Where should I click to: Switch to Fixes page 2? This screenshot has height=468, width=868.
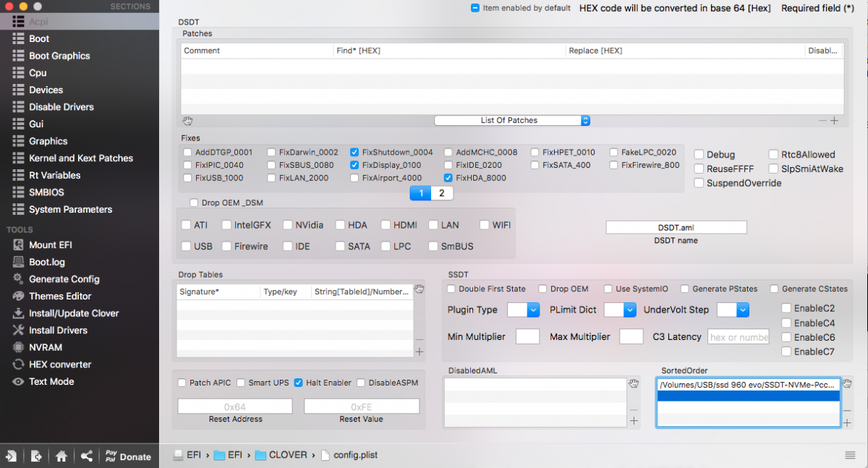[x=442, y=193]
